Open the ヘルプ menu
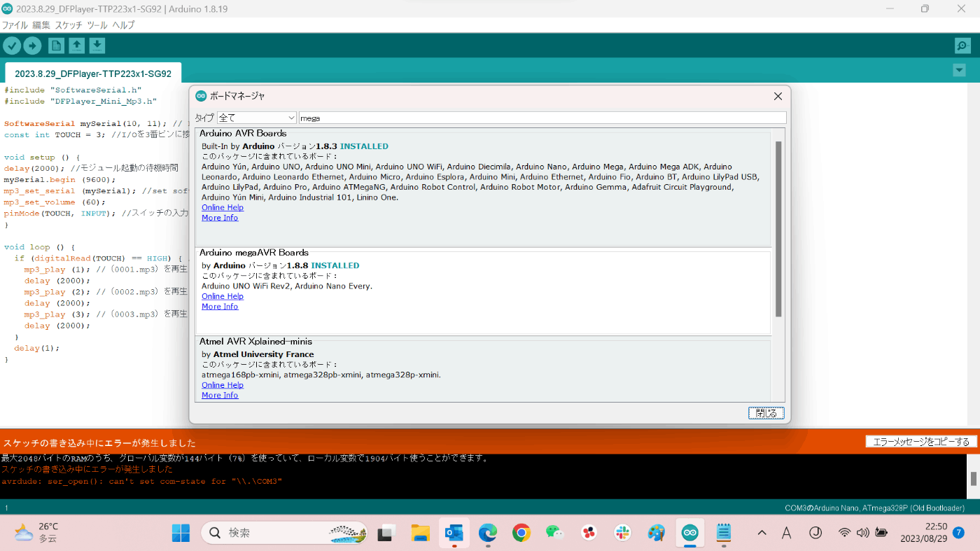The width and height of the screenshot is (980, 551). (x=123, y=25)
